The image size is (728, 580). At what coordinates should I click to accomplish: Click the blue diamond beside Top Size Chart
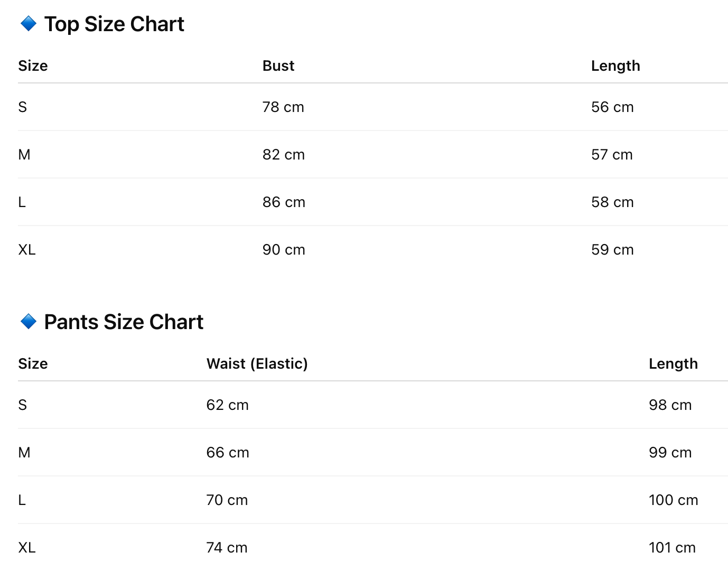(x=28, y=24)
